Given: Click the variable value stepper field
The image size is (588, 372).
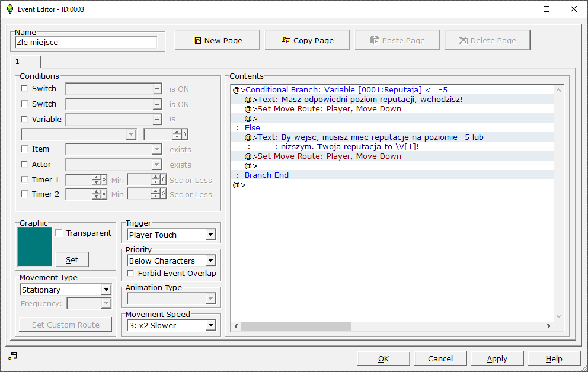Looking at the screenshot, I should (x=166, y=134).
